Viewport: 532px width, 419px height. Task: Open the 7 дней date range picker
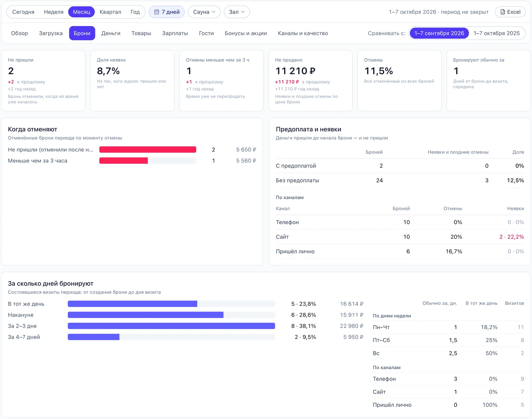point(167,12)
